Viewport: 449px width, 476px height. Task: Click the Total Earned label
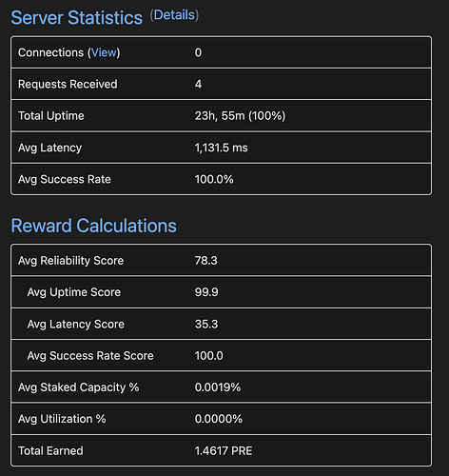point(50,451)
